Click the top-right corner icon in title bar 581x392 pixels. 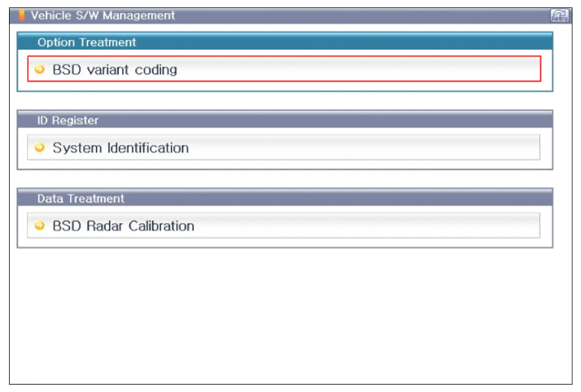point(559,15)
